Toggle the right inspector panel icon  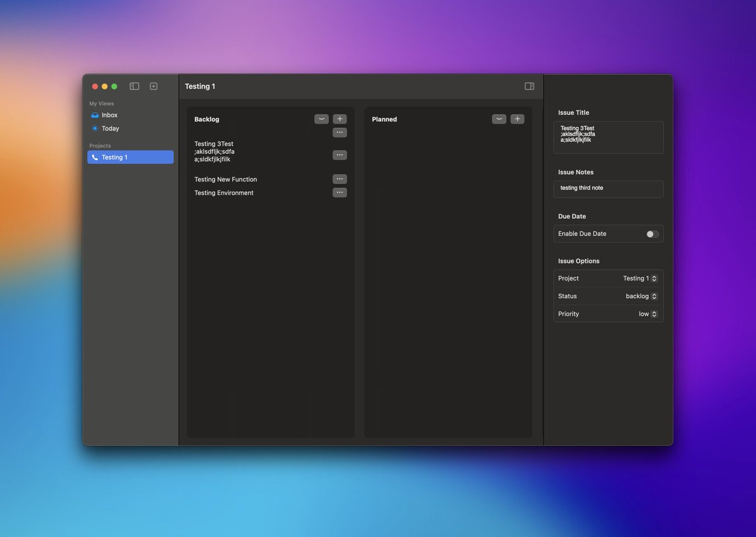(x=529, y=86)
